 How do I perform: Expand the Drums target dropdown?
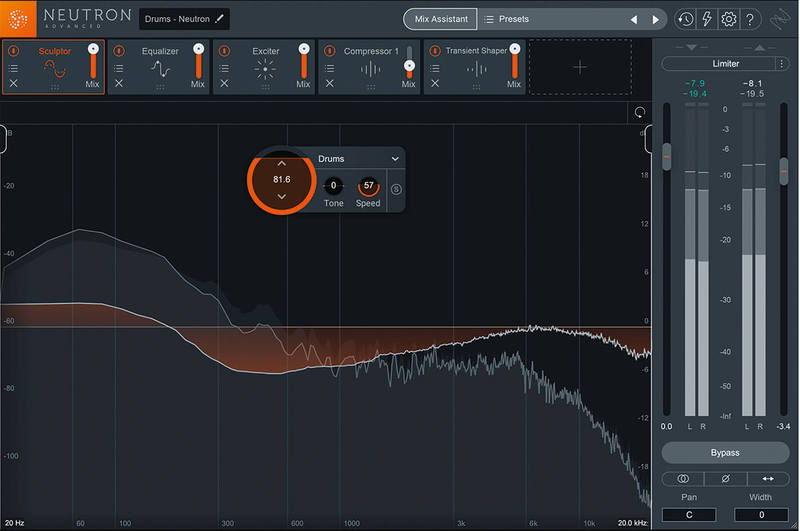(395, 159)
